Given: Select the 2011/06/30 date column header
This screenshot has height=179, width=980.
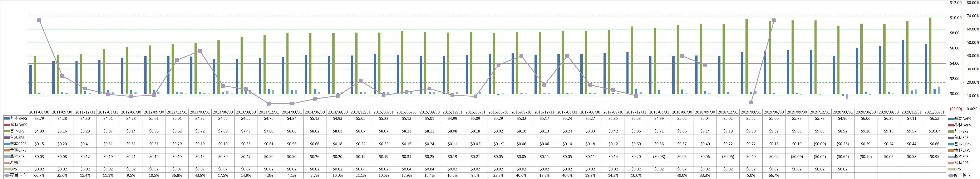Looking at the screenshot, I should click(x=39, y=112).
